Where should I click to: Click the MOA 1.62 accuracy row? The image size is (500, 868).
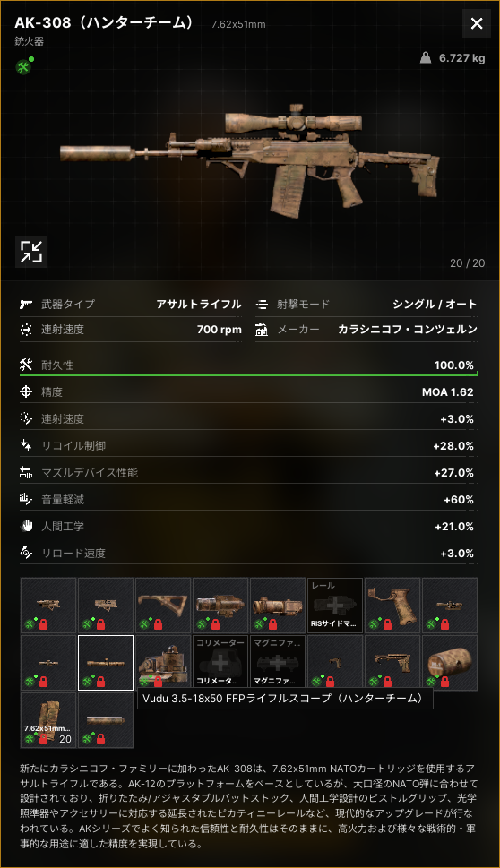248,392
